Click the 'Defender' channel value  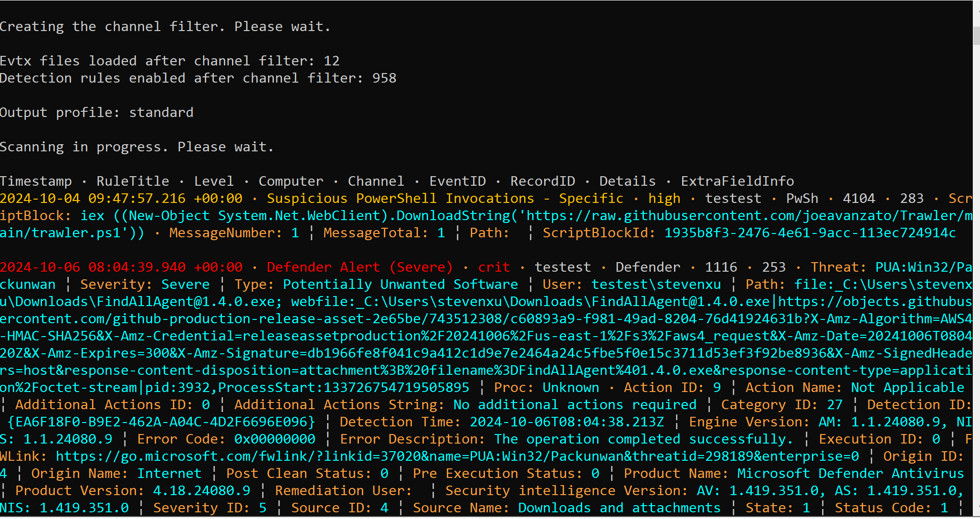648,267
